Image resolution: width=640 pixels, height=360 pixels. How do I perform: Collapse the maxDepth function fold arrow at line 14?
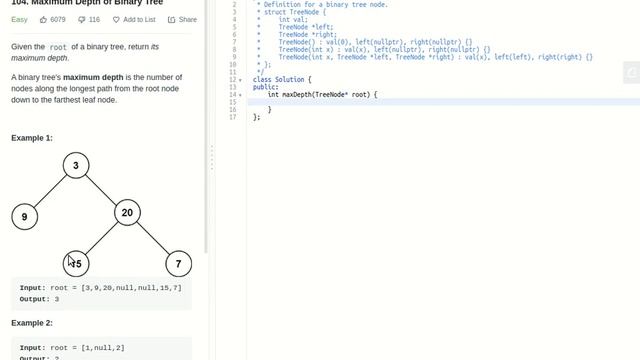tap(240, 95)
